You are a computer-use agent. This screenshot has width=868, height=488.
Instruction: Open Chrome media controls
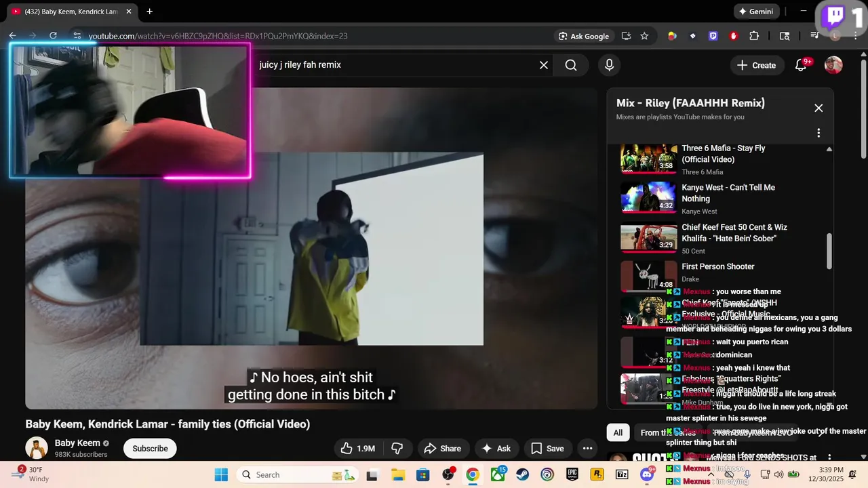[x=815, y=36]
